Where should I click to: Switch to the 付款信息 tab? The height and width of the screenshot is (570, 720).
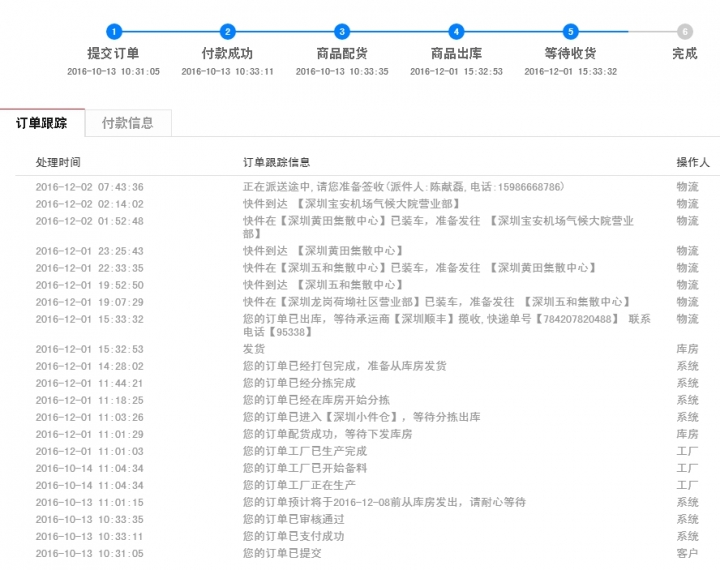pos(128,123)
